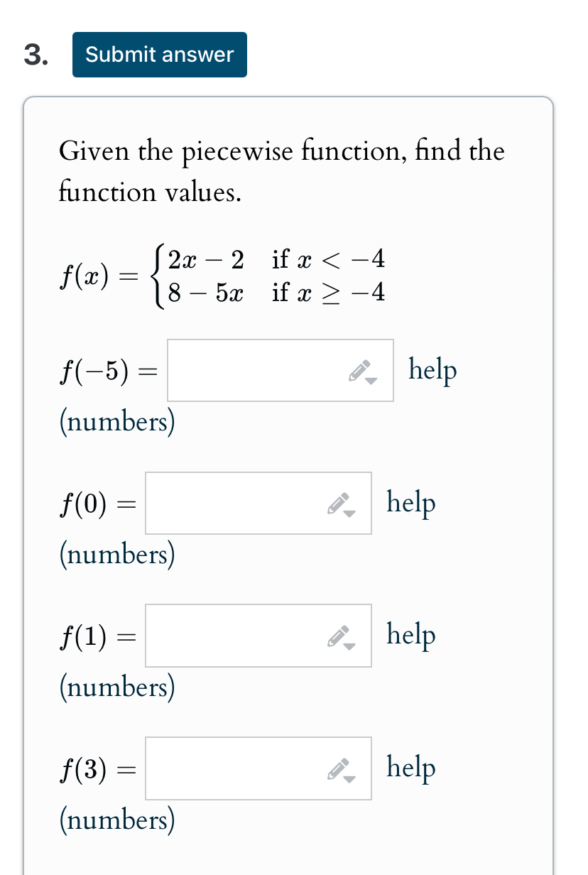Click help for the f(3) entry
Image resolution: width=588 pixels, height=875 pixels.
coord(410,768)
